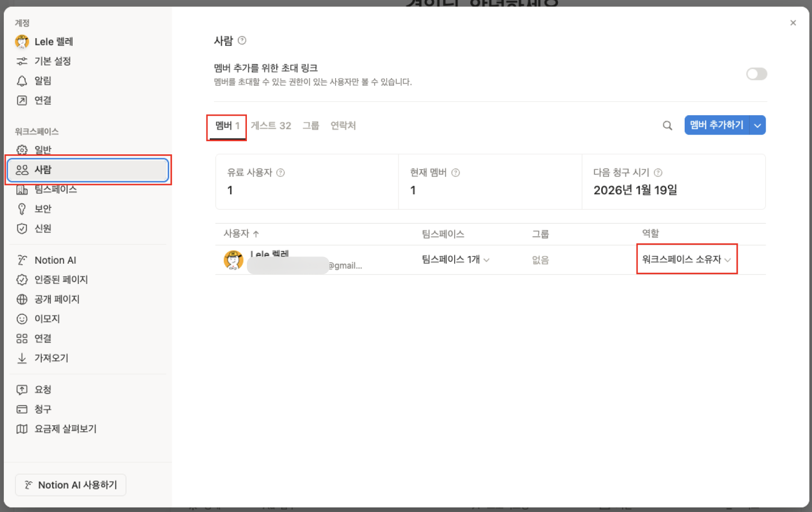Open 팀스페이스 settings from the sidebar
Screen dimensions: 812x512
pos(55,189)
